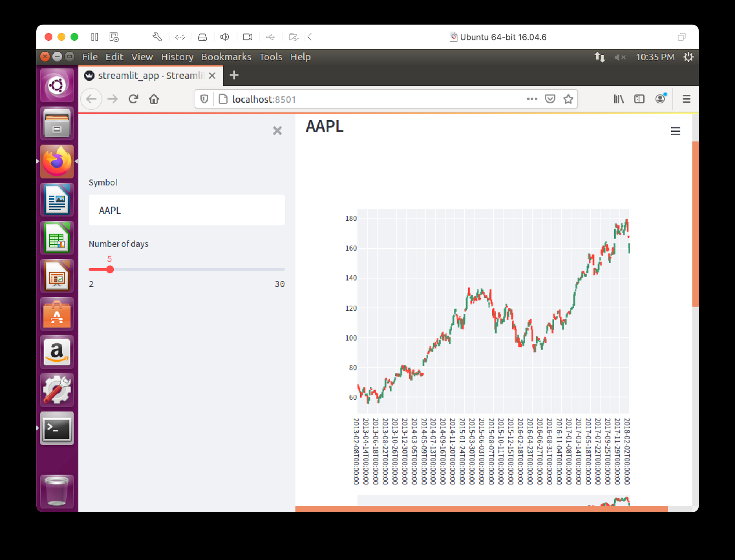Open the History menu
This screenshot has width=735, height=560.
[x=177, y=57]
